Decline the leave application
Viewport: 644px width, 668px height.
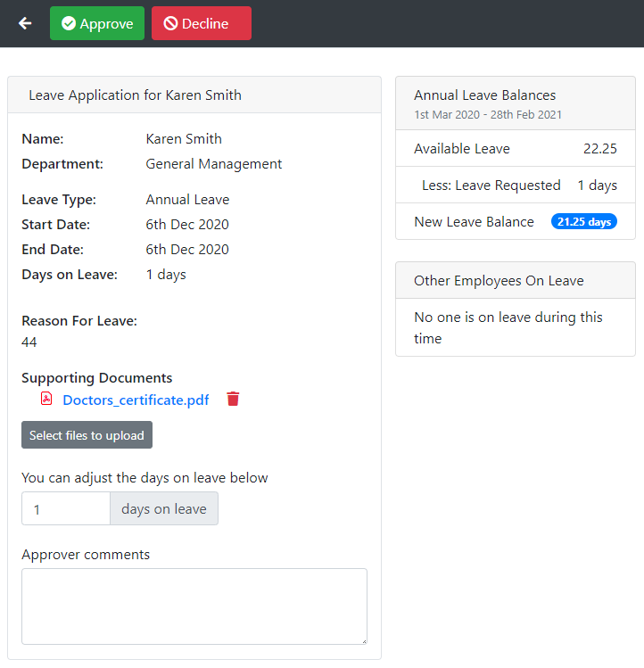tap(202, 24)
